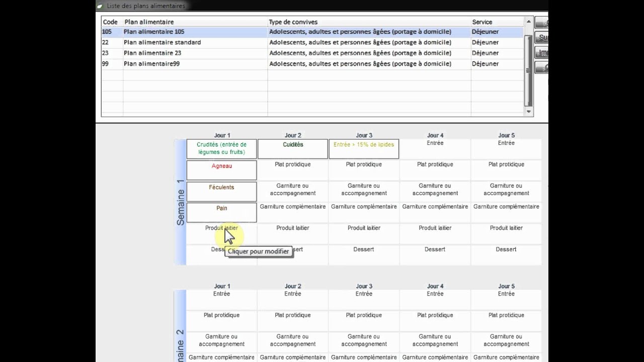Click Déjeuner service cell of plan 105
The height and width of the screenshot is (362, 644).
click(497, 32)
